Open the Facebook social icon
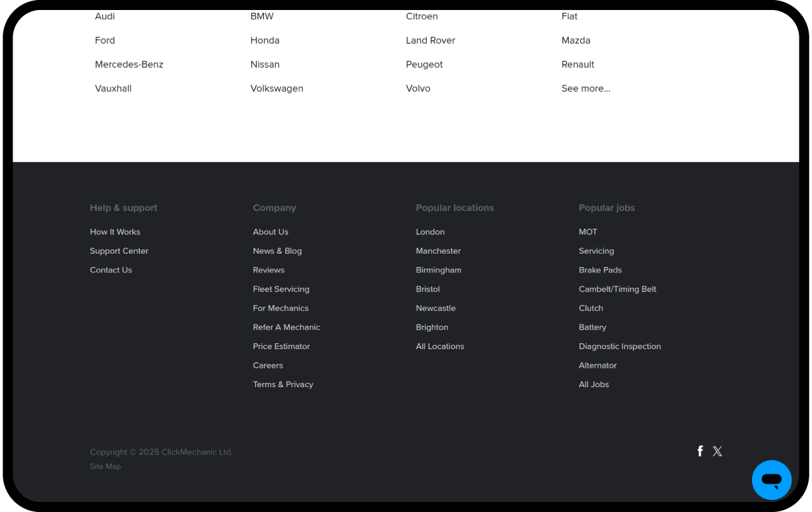This screenshot has height=512, width=812. pyautogui.click(x=700, y=451)
